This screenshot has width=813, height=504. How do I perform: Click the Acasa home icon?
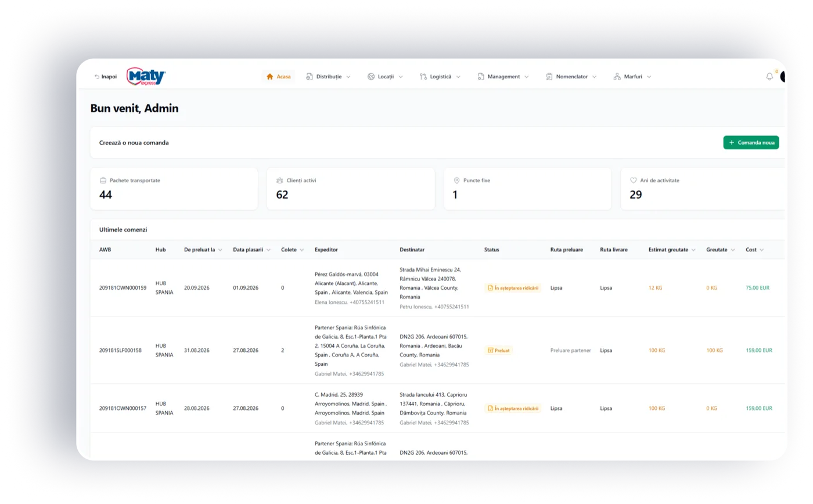pos(269,77)
